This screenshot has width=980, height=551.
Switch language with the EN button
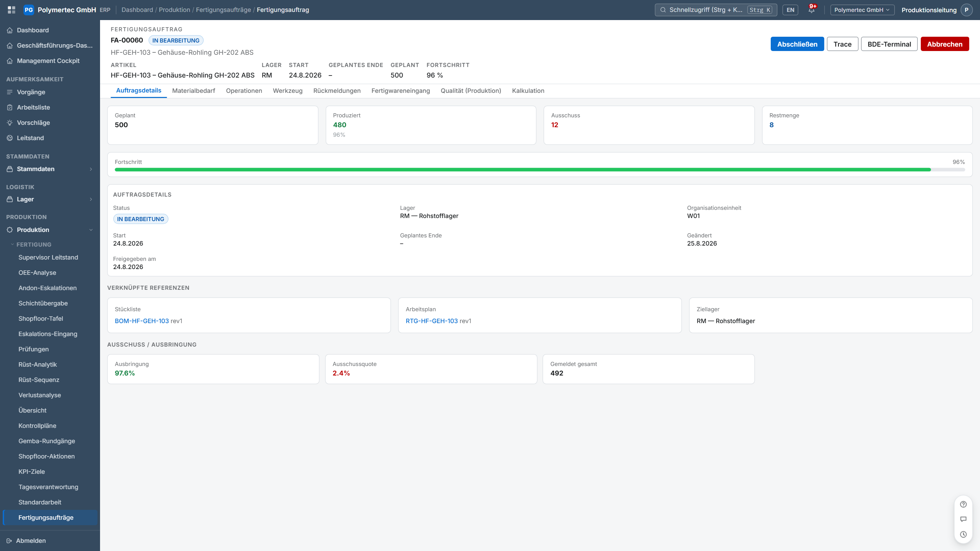[x=790, y=10]
